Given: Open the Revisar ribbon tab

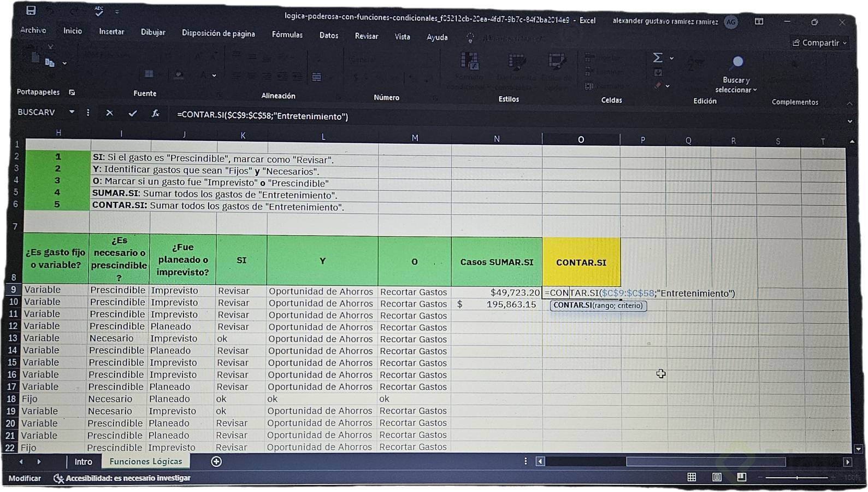Looking at the screenshot, I should (367, 36).
